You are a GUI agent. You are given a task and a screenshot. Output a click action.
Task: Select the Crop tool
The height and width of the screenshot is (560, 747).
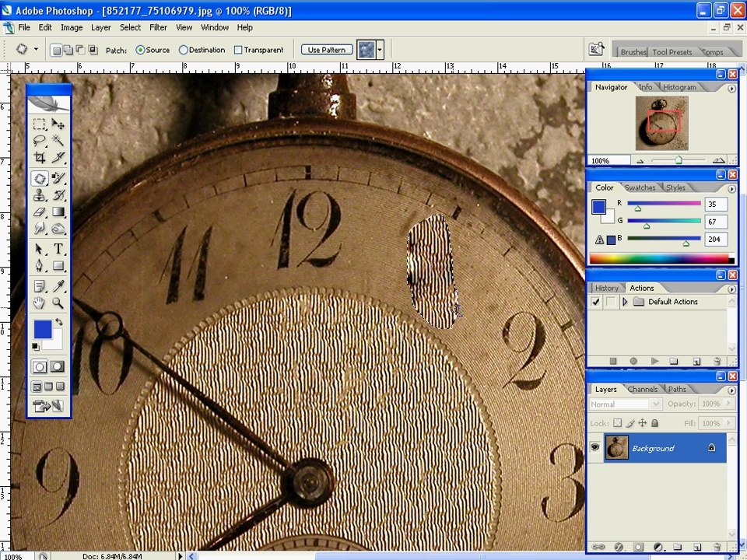(x=40, y=157)
